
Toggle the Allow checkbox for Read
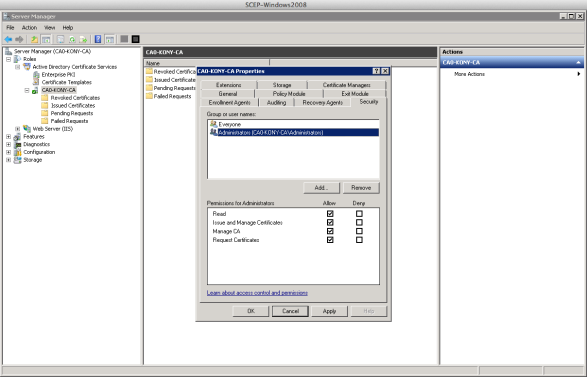click(x=330, y=214)
